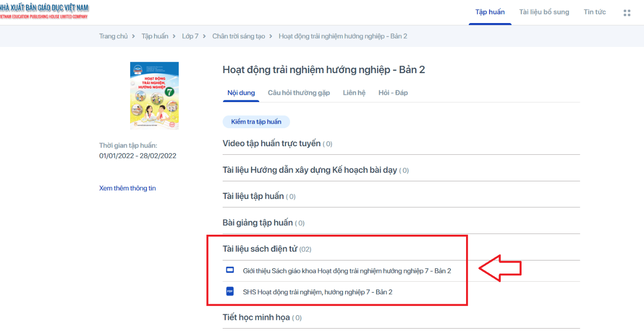
Task: Click the Thời gian tập huấn label
Action: [x=128, y=145]
